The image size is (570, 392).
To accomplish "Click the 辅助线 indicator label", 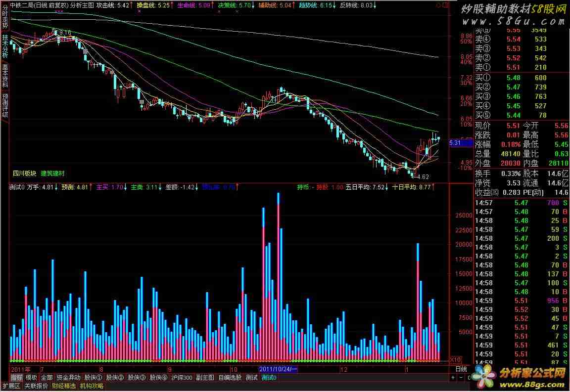I will [x=268, y=5].
